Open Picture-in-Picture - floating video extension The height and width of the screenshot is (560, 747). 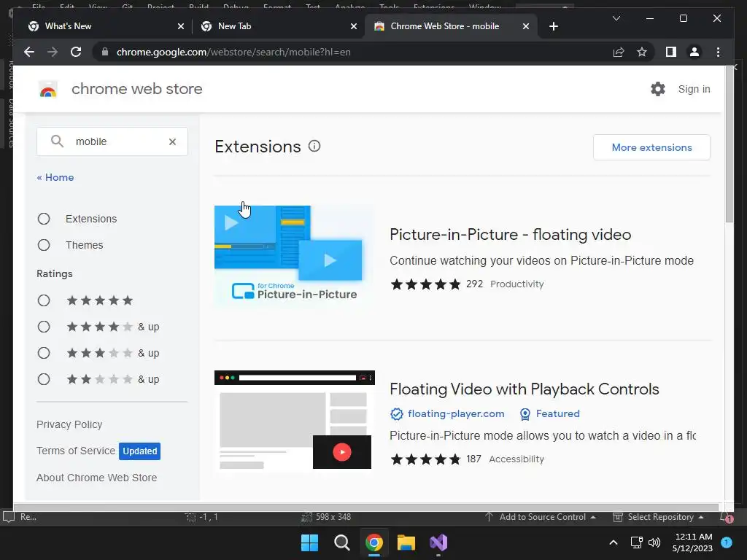[x=510, y=234]
